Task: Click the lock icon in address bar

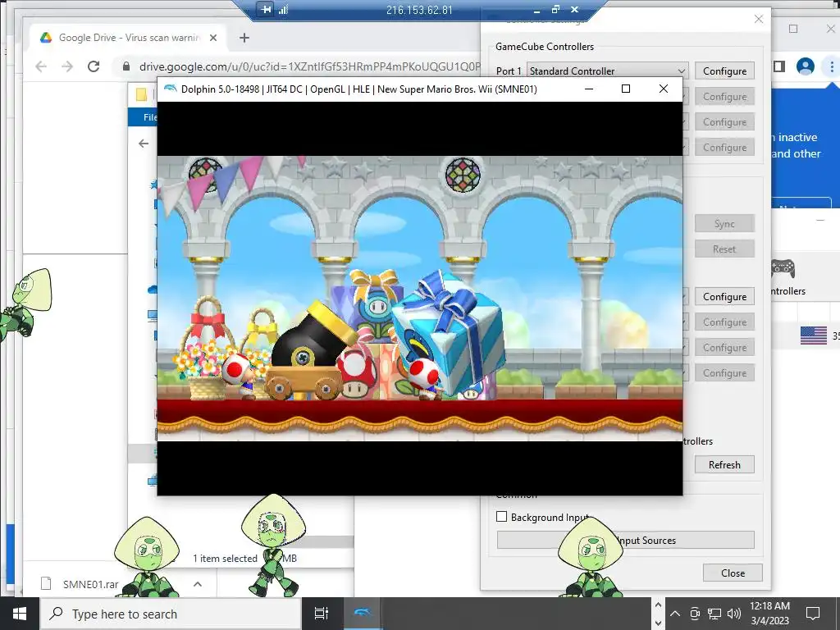Action: point(126,66)
